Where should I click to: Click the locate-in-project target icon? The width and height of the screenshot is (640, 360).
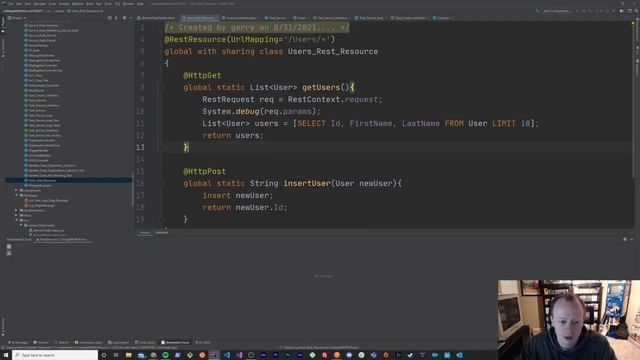(109, 18)
